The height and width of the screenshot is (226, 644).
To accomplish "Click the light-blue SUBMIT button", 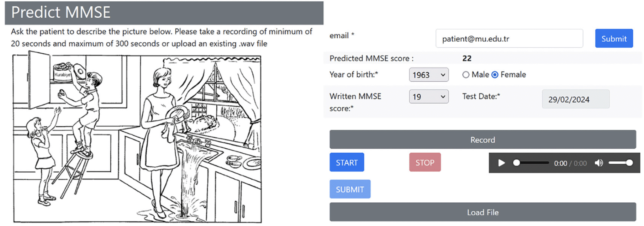I will 350,189.
